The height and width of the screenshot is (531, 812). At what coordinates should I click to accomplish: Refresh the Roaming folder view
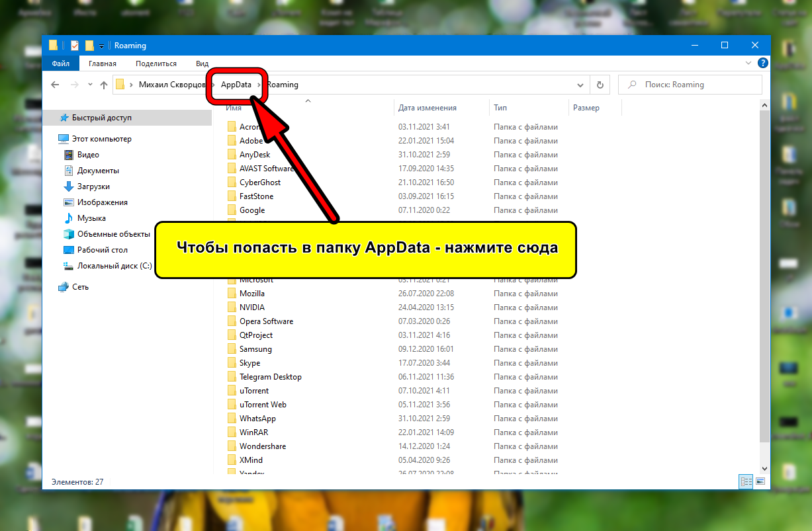click(600, 85)
